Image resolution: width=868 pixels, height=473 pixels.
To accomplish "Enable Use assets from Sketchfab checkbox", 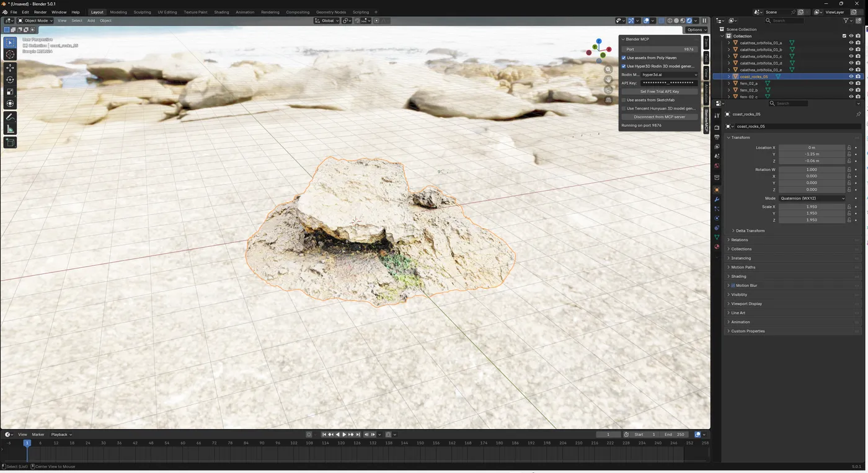I will (624, 100).
